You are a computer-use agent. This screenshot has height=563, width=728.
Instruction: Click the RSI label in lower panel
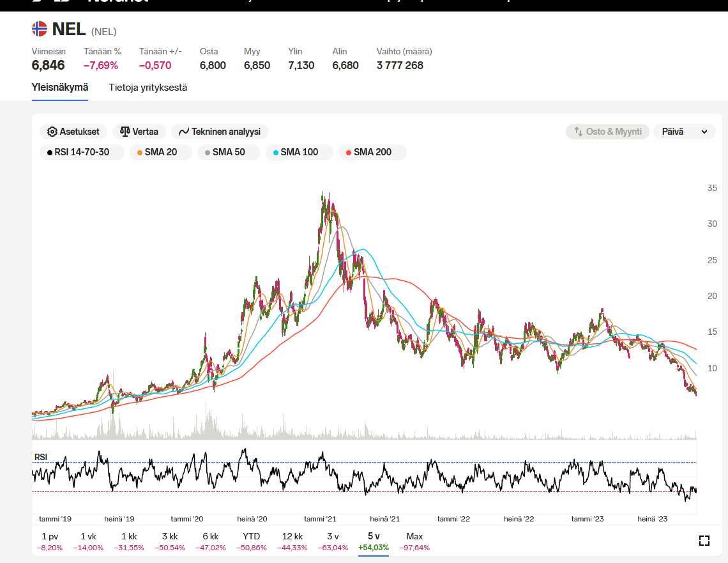pos(40,456)
